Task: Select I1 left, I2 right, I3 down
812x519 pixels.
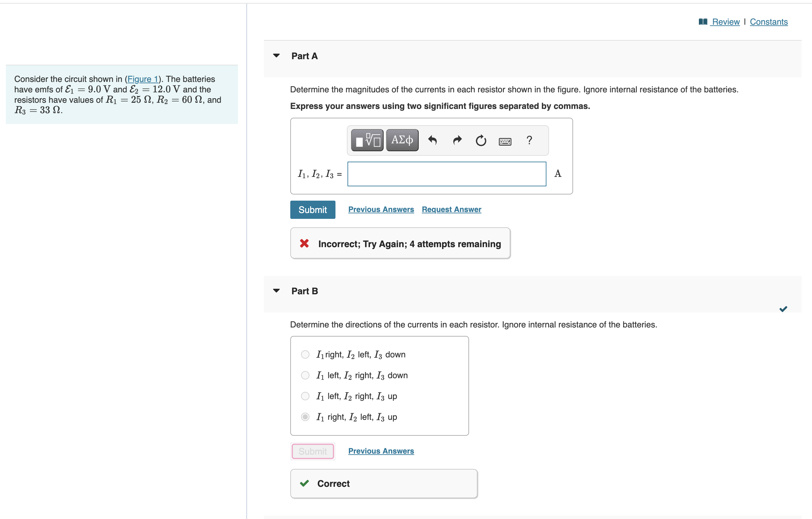Action: point(305,375)
